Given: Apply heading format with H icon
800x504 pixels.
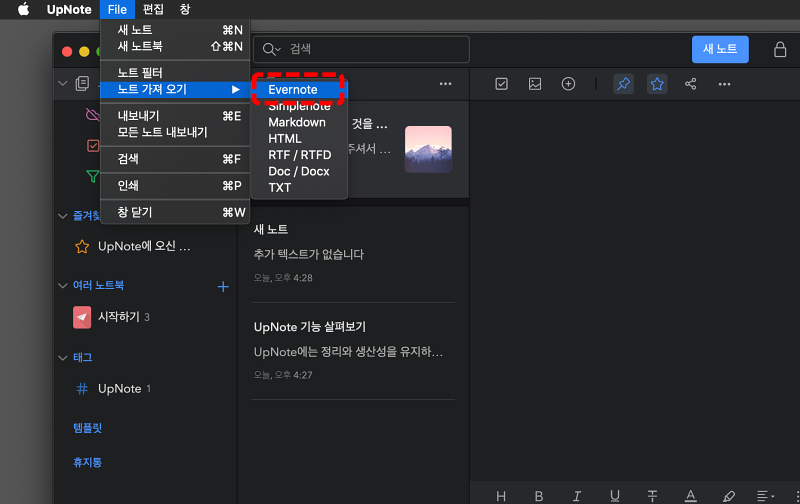Looking at the screenshot, I should [x=501, y=496].
